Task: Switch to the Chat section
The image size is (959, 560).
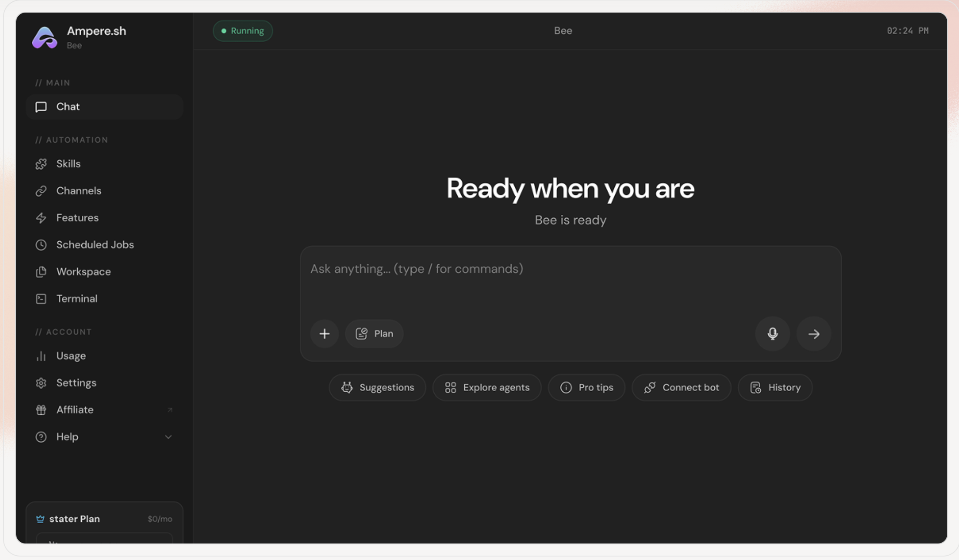Action: 68,107
